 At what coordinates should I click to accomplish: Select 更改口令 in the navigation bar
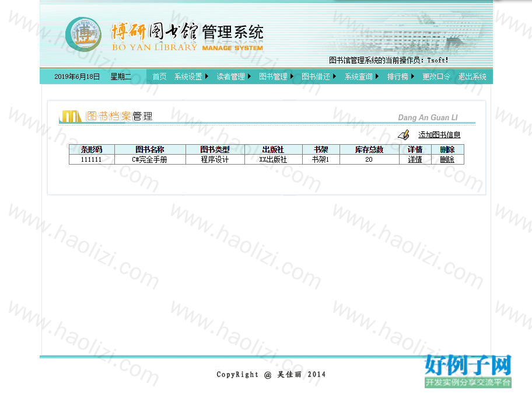pos(436,76)
